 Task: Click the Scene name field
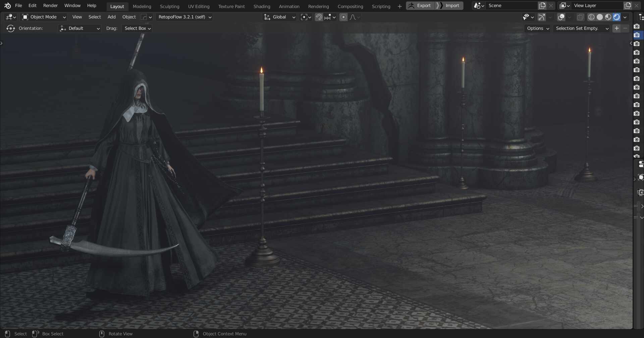512,6
